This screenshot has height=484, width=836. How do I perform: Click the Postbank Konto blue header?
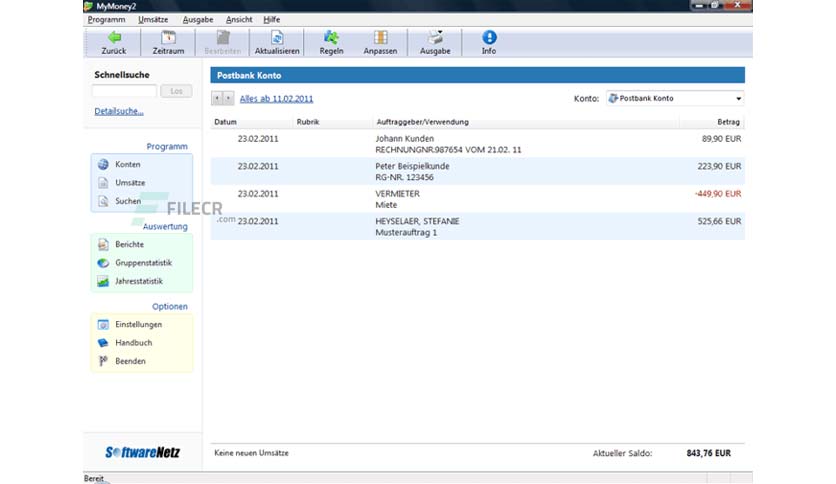coord(477,75)
